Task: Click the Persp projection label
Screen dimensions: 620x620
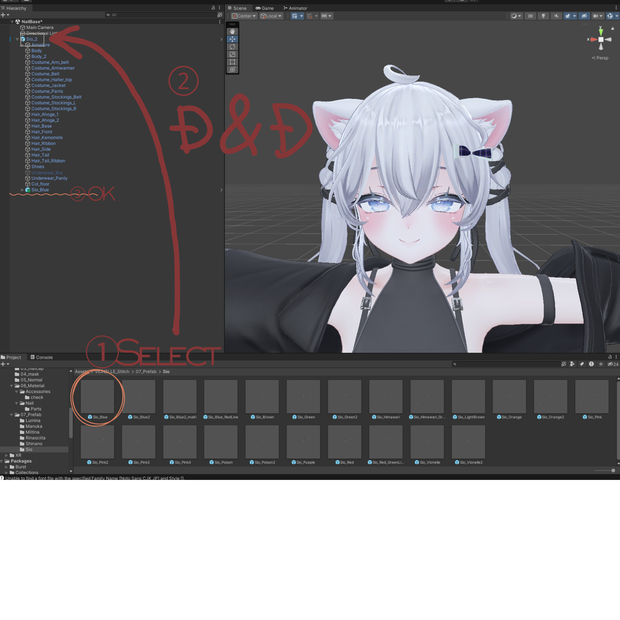Action: (x=600, y=58)
